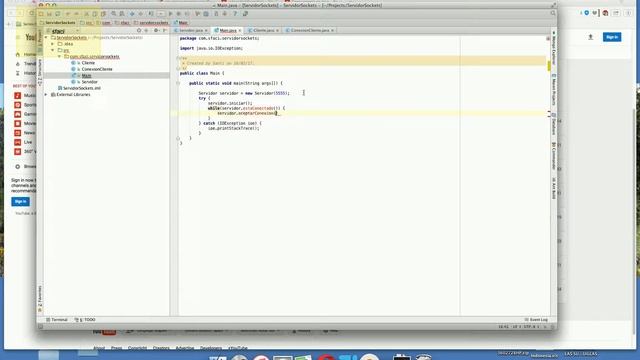
Task: Click the tool windows toggle in status bar corner
Action: point(40,327)
